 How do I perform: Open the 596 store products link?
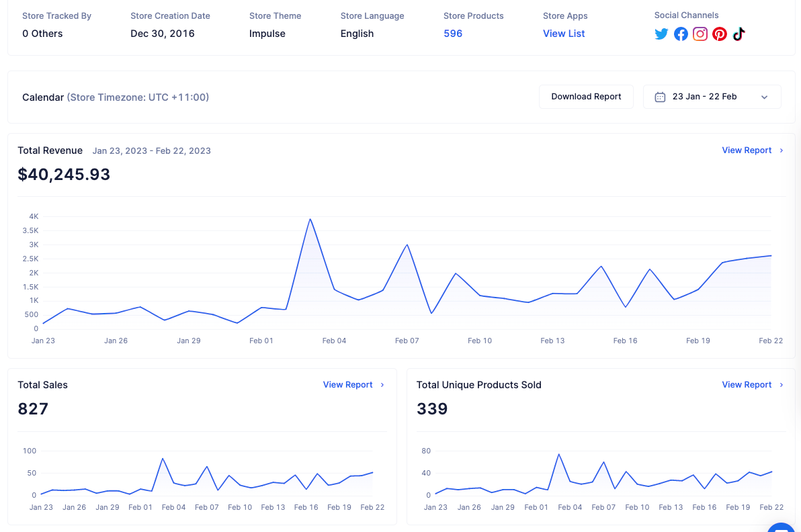pyautogui.click(x=453, y=34)
